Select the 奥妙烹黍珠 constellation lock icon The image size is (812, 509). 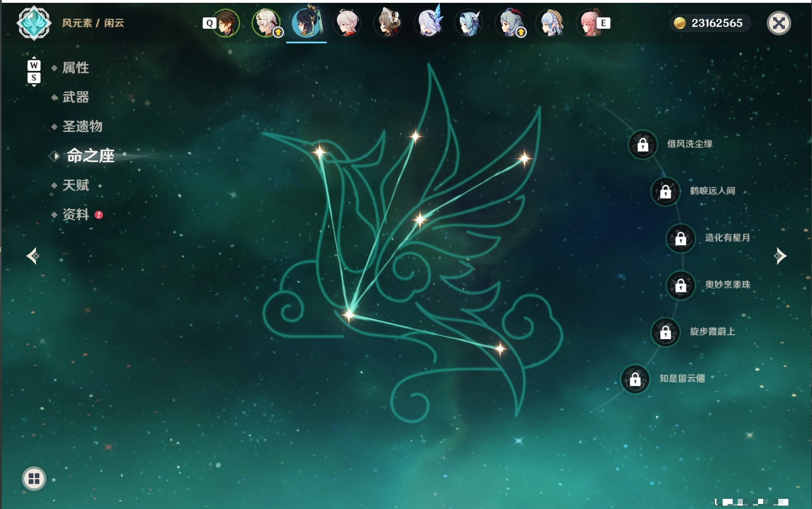[680, 286]
